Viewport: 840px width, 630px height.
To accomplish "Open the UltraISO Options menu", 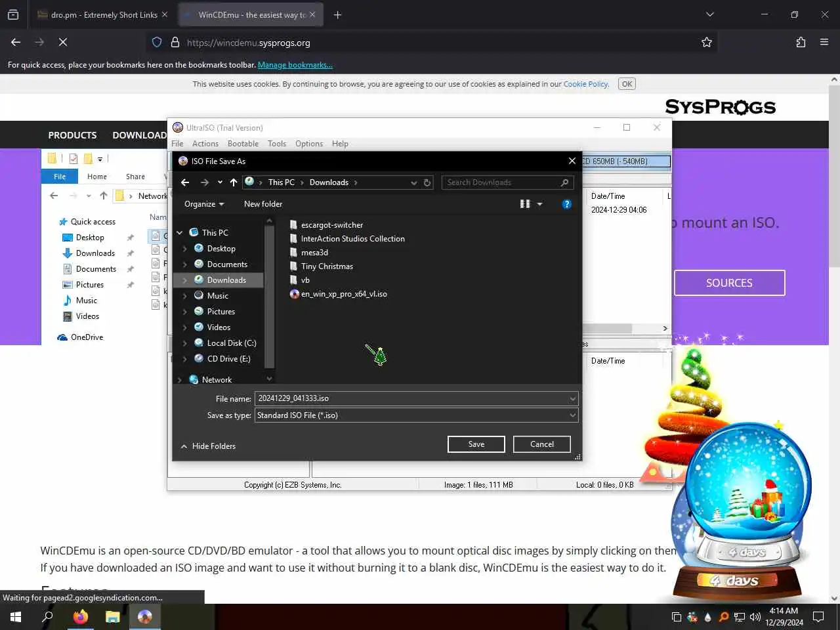I will pos(309,144).
